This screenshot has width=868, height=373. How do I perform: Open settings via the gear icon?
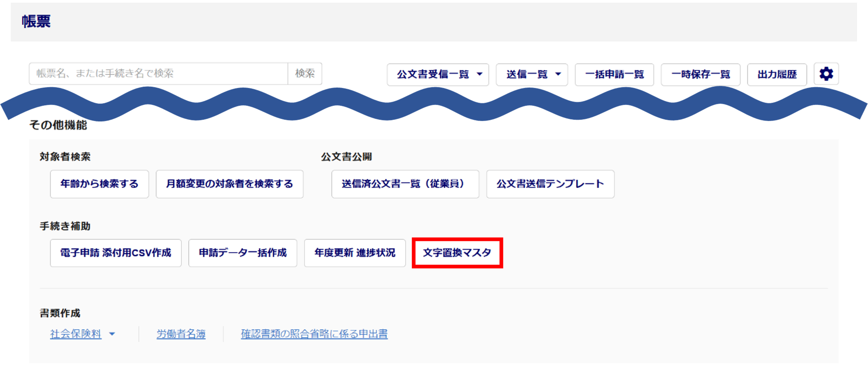coord(826,74)
